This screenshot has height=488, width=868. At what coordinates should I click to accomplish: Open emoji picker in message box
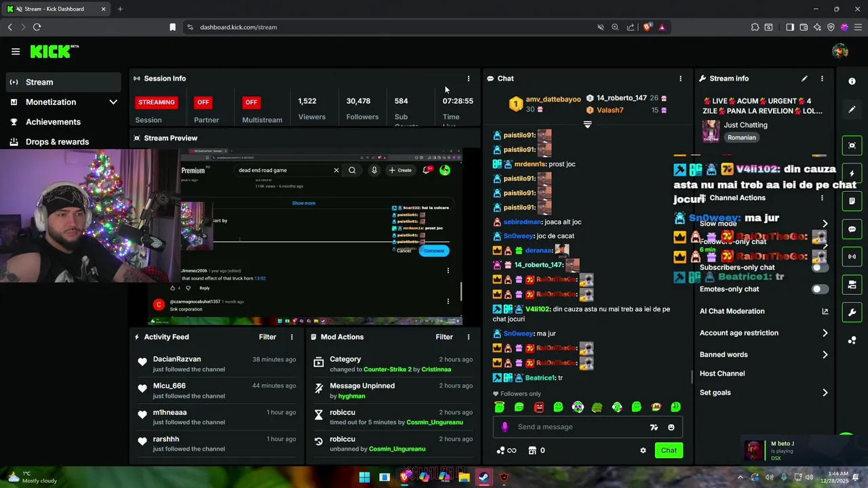click(x=671, y=427)
